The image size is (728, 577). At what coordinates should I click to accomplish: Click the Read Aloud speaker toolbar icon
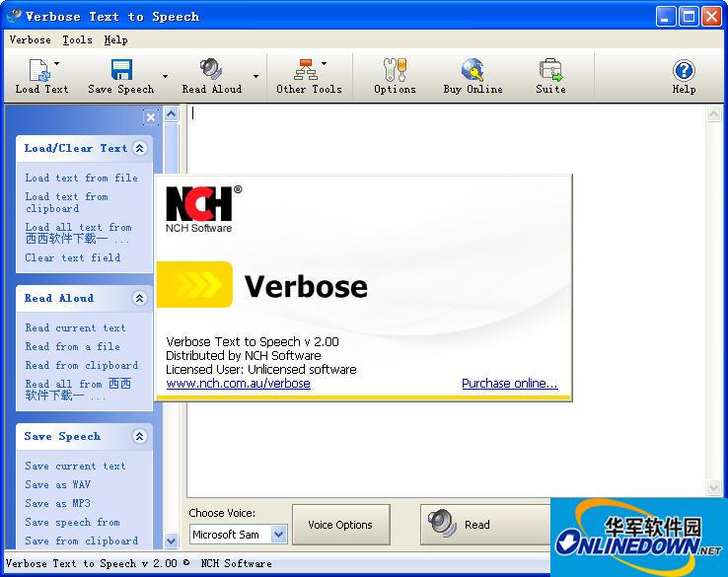[x=211, y=69]
